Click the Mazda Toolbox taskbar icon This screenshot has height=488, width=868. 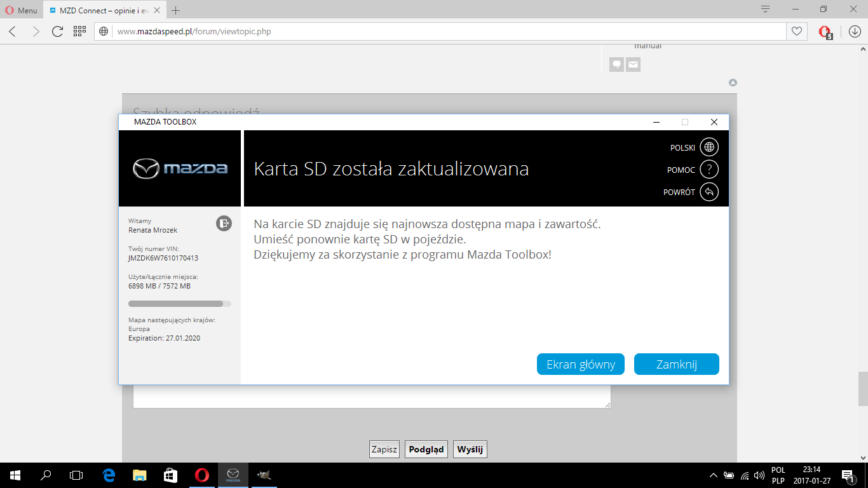tap(233, 475)
